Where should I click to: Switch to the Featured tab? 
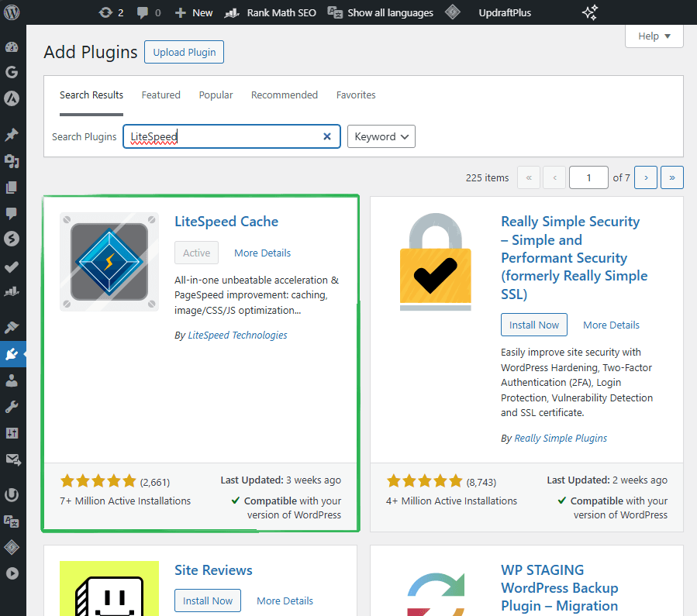[x=161, y=95]
